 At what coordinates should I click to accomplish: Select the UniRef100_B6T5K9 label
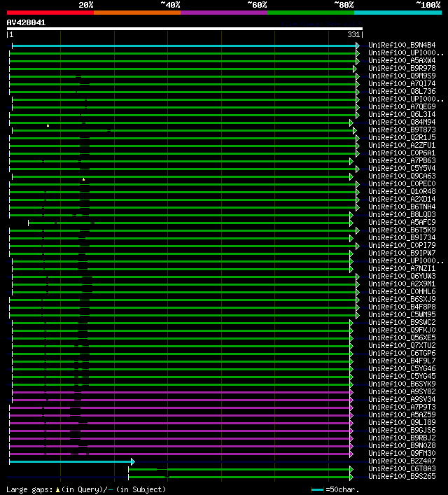point(402,230)
